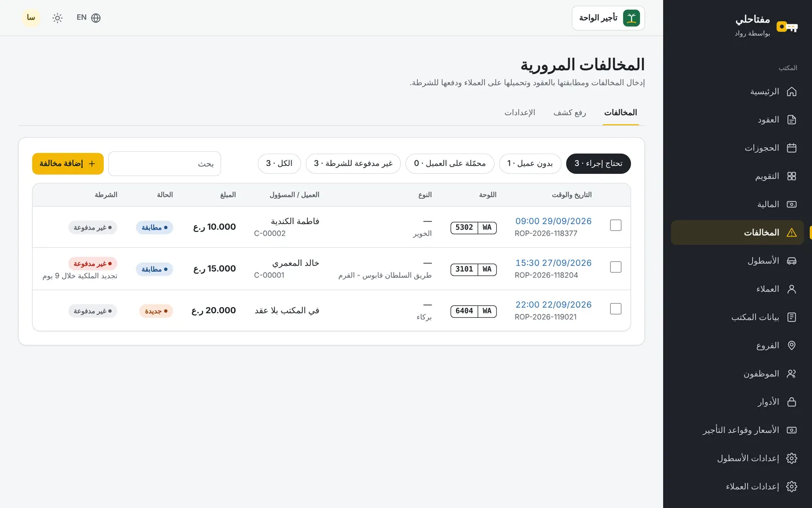
Task: Filter by الكل · 3
Action: [279, 164]
